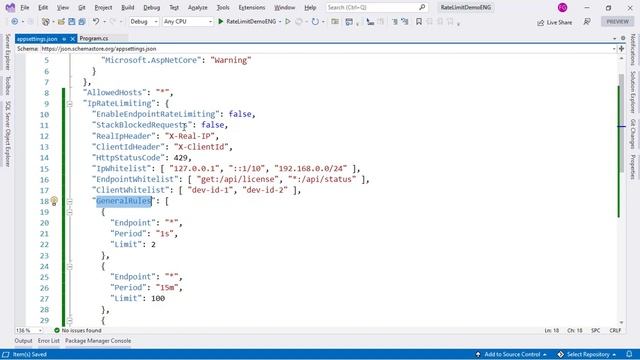Start debugging with green play icon
Viewport: 640px width, 360px height.
pyautogui.click(x=221, y=22)
